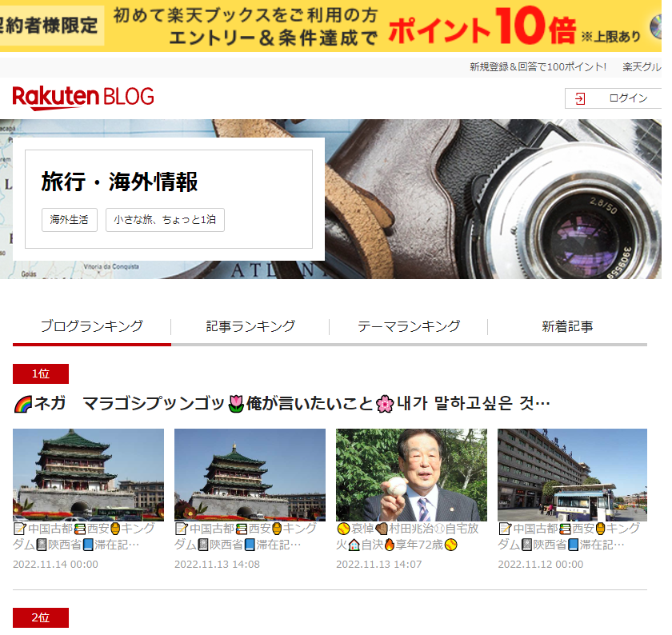The image size is (672, 635).
Task: Open the テーマランキング tab
Action: (409, 326)
